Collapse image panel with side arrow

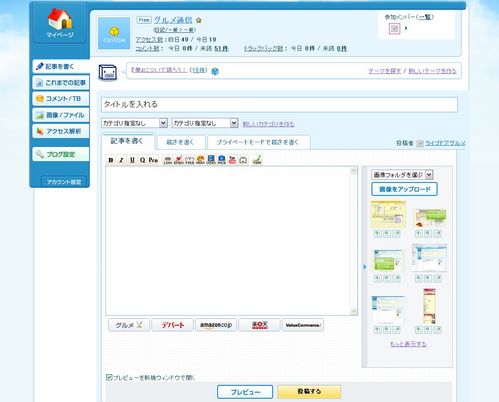364,267
